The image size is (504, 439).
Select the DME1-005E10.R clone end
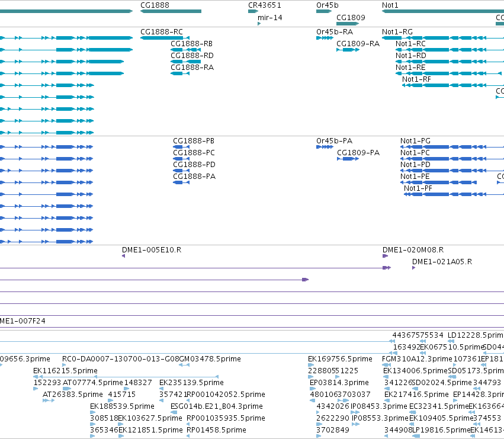(x=152, y=250)
